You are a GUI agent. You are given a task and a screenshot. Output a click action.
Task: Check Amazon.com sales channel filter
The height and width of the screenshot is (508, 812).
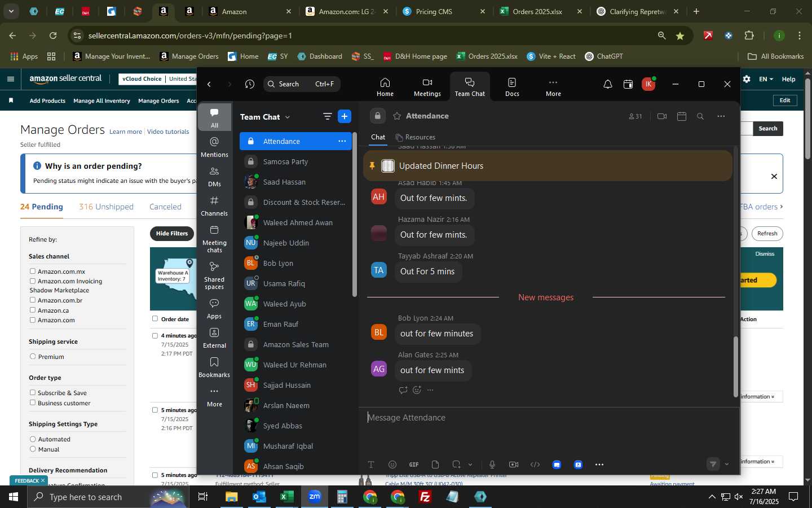coord(33,319)
